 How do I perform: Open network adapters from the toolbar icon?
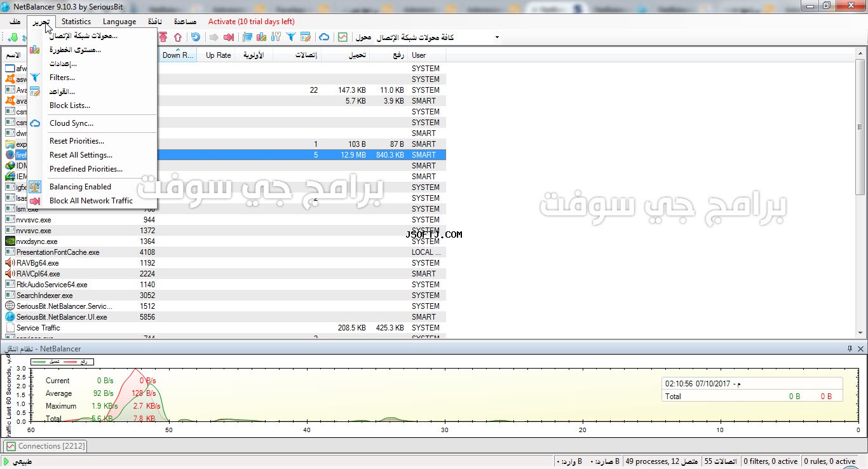click(x=247, y=37)
